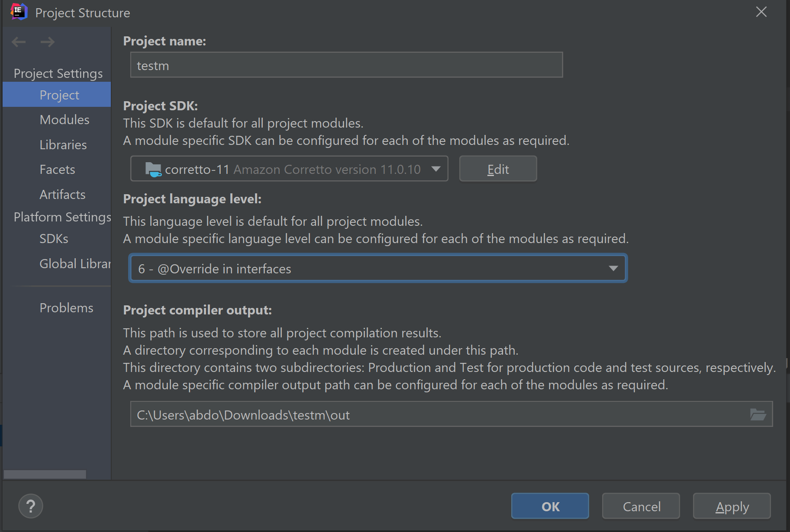Viewport: 790px width, 532px height.
Task: Click the corretto-11 SDK folder icon
Action: tap(152, 169)
